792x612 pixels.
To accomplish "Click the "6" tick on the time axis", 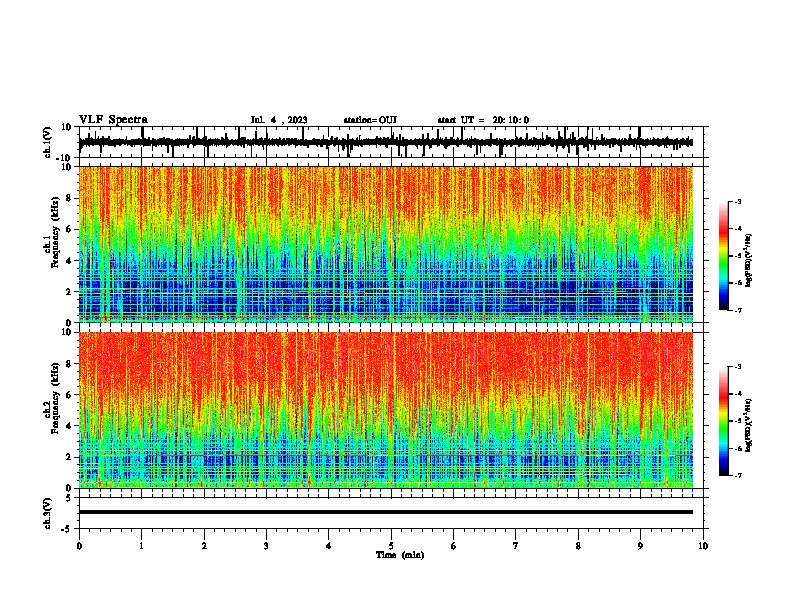I will [454, 546].
